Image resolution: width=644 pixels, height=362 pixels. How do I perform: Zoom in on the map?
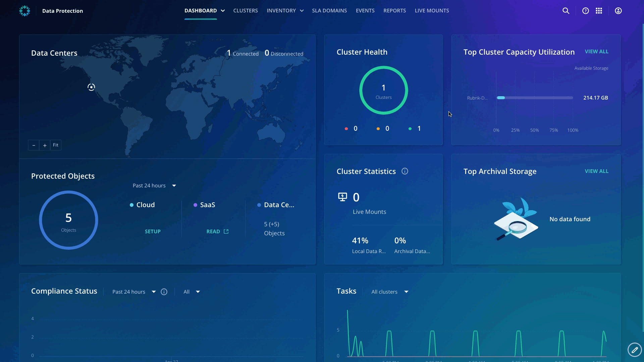point(45,145)
